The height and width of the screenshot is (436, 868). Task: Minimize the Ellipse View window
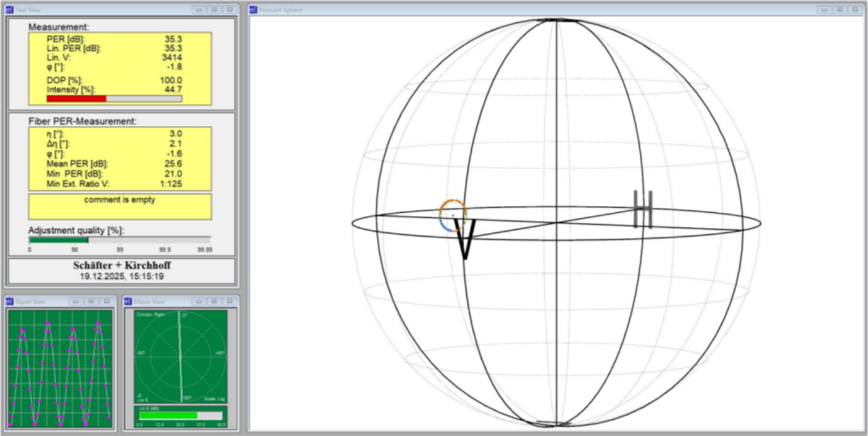tap(198, 301)
